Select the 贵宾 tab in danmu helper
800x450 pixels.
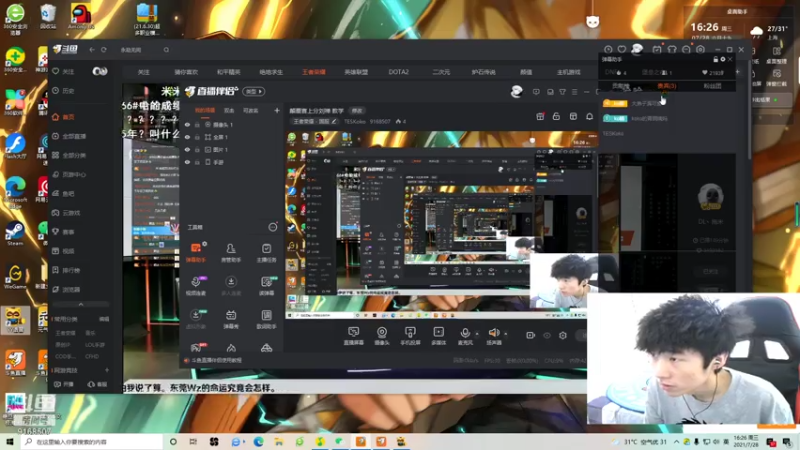tap(666, 86)
